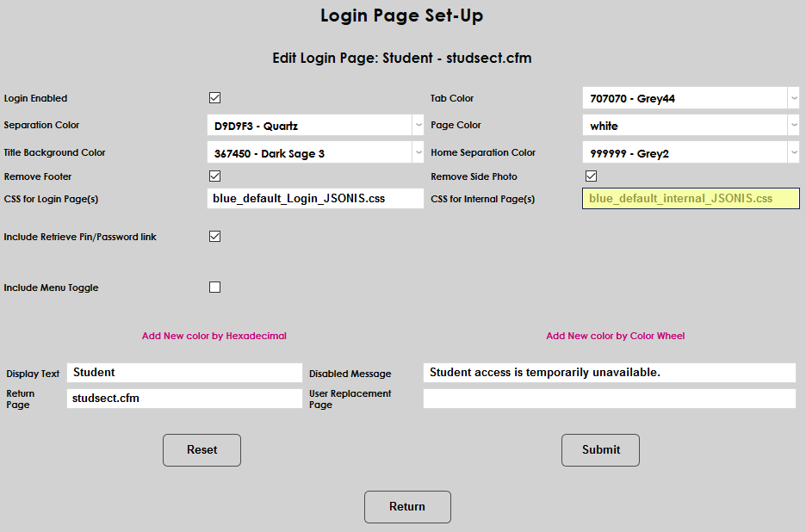Click the 'Include Menu Toggle' label
The width and height of the screenshot is (806, 532).
[51, 288]
